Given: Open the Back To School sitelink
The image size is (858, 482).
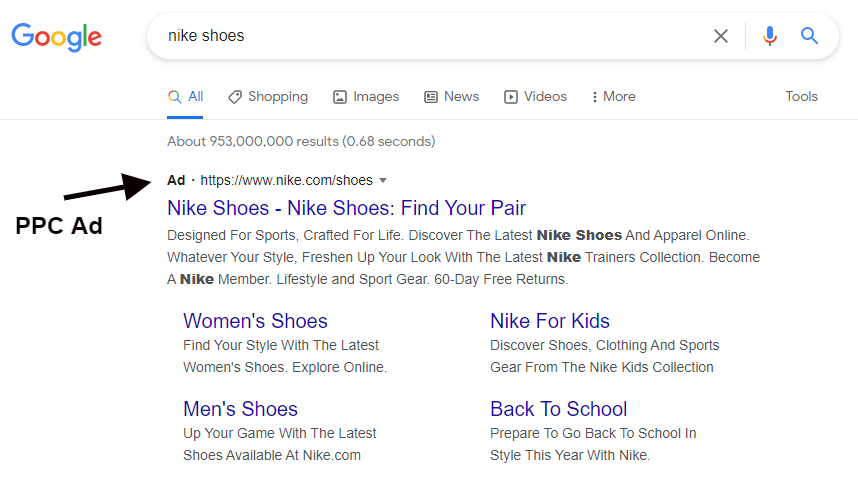Looking at the screenshot, I should [558, 409].
